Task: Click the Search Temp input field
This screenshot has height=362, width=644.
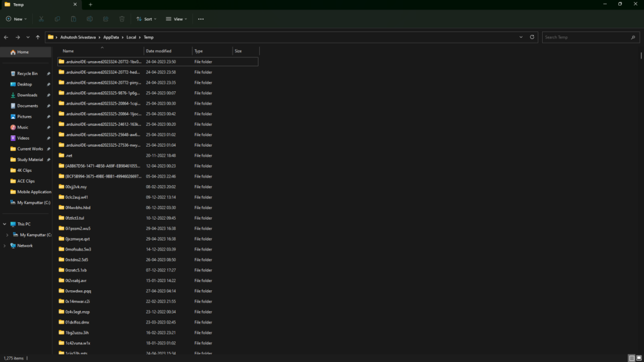Action: (585, 37)
